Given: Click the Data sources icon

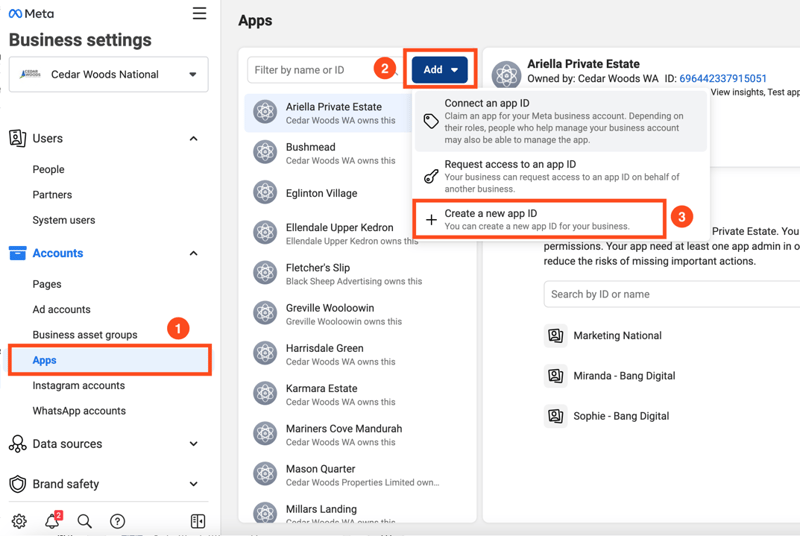Looking at the screenshot, I should (x=17, y=444).
